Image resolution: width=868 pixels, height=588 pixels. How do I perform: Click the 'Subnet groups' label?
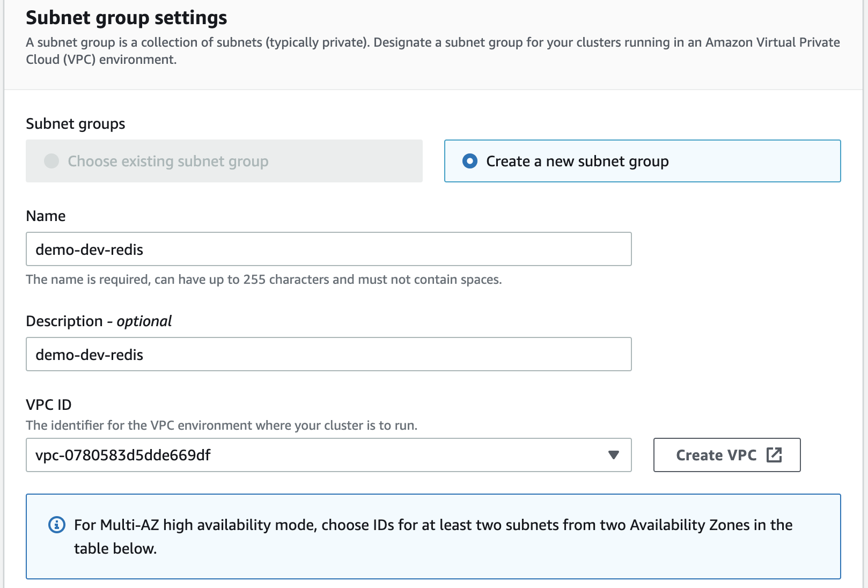pos(76,124)
